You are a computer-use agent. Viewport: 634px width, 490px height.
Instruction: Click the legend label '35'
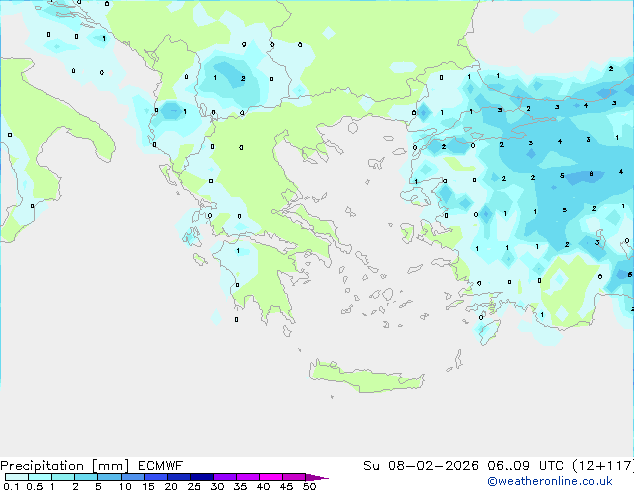[240, 486]
